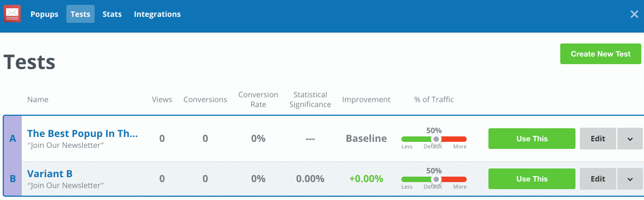644x200 pixels.
Task: Expand dropdown arrow next to variant A Edit
Action: tap(630, 139)
